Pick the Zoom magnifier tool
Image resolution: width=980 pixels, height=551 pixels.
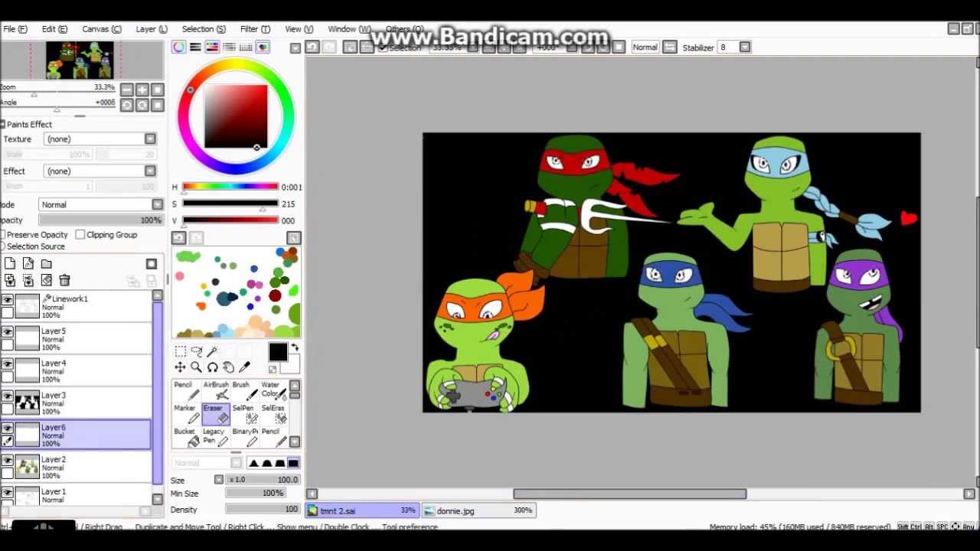tap(196, 367)
